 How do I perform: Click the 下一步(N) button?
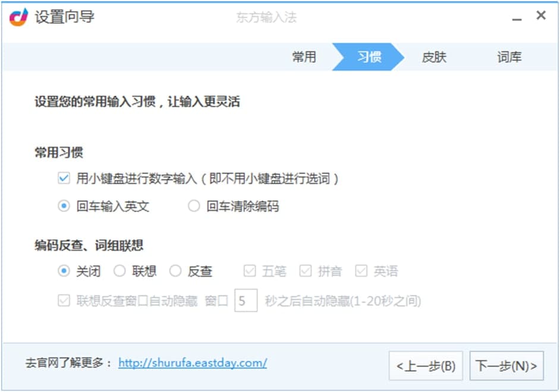tap(506, 366)
